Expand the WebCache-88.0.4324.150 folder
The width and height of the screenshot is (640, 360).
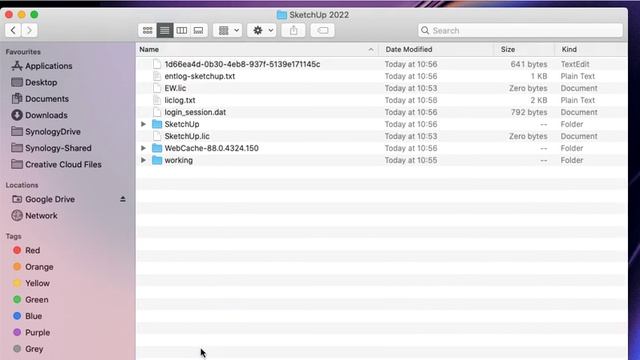click(x=143, y=148)
